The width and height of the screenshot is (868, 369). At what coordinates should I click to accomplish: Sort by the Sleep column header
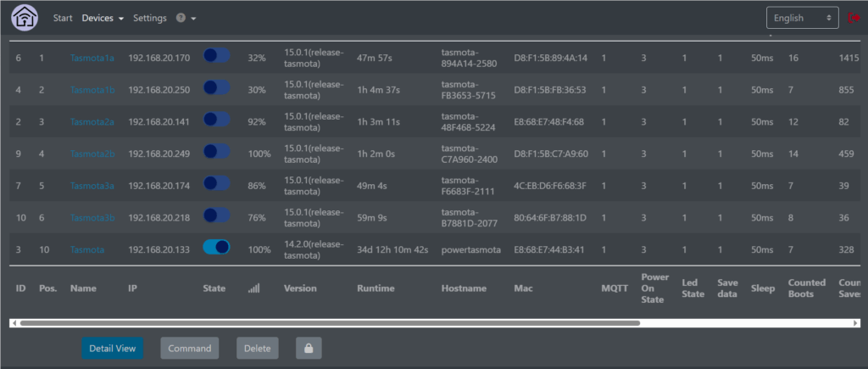tap(763, 288)
